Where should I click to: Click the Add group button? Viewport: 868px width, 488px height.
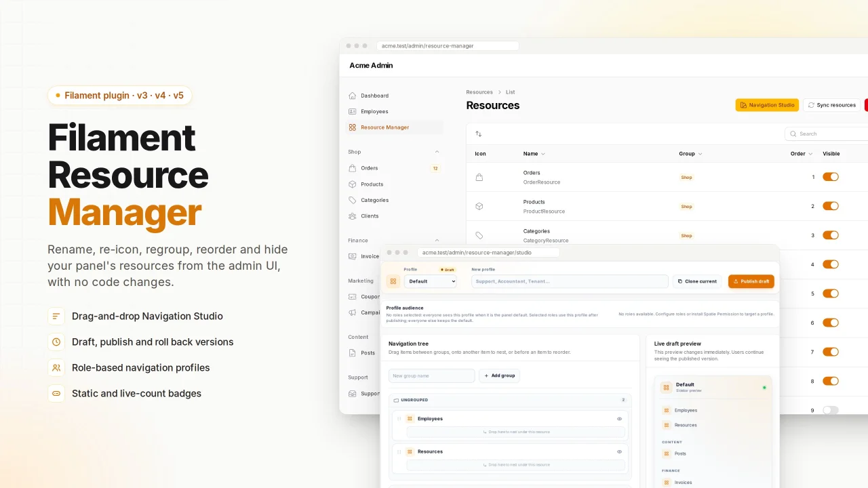click(x=499, y=375)
